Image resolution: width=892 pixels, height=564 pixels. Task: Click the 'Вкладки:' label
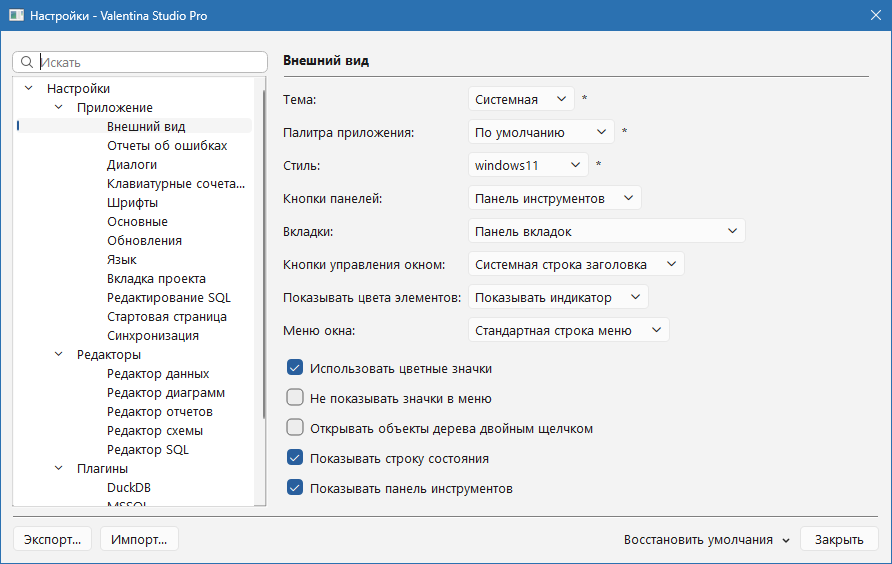pos(308,232)
